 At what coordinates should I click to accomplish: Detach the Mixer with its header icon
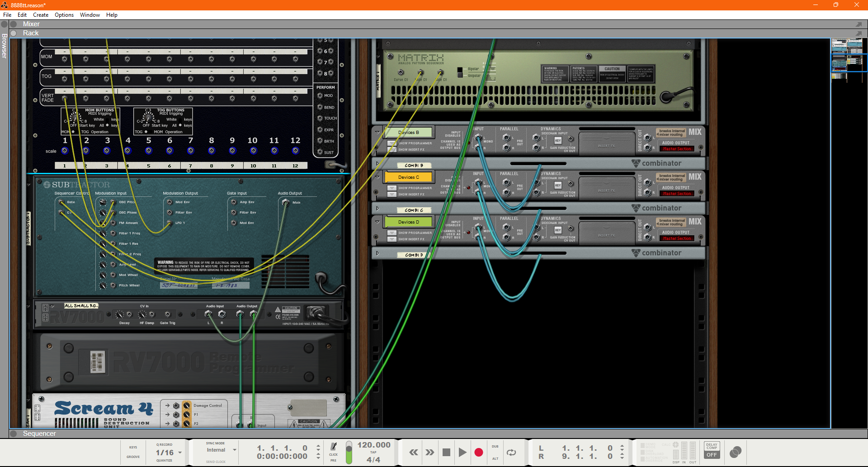[x=859, y=24]
